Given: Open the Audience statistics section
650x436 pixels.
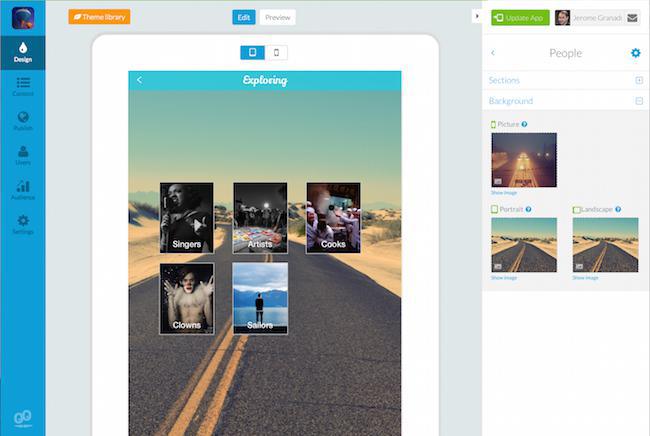Looking at the screenshot, I should (x=22, y=190).
